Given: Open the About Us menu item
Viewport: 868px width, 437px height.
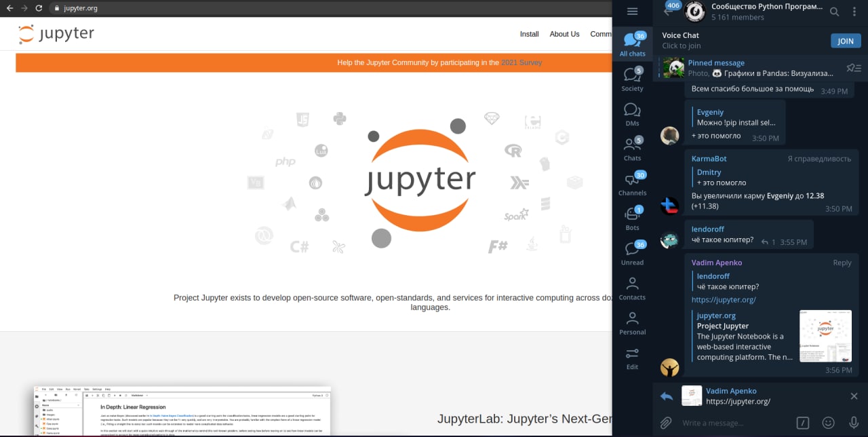Looking at the screenshot, I should coord(564,34).
